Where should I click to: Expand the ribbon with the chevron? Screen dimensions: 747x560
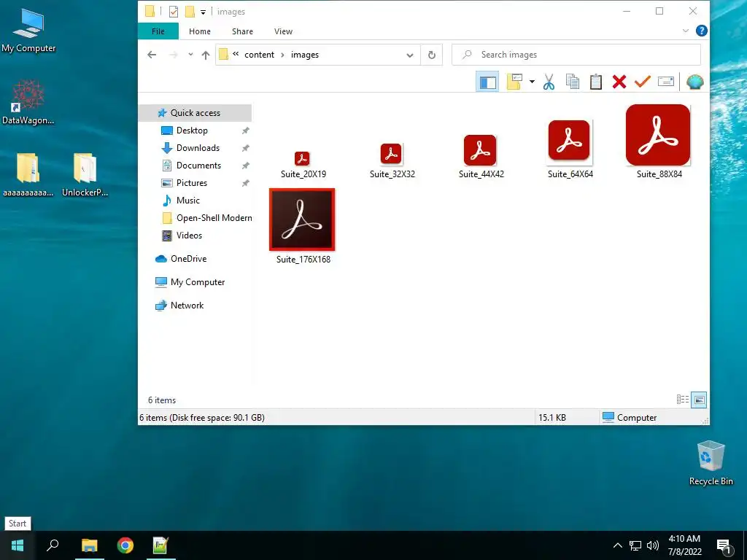(x=685, y=31)
